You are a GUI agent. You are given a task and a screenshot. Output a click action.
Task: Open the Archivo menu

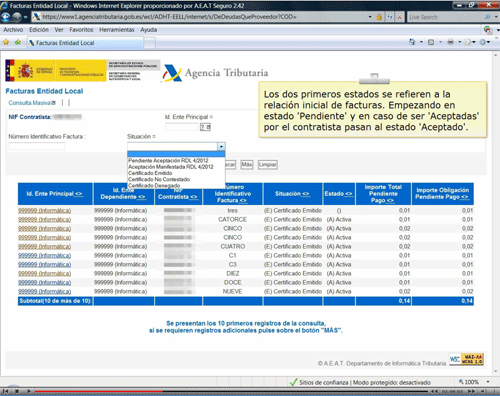pos(13,30)
